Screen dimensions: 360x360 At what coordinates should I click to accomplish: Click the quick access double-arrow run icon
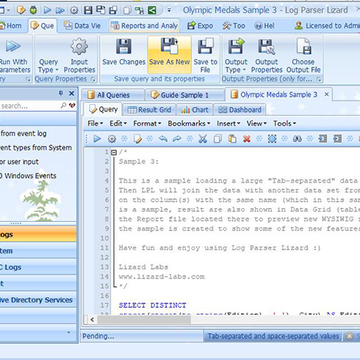point(60,10)
